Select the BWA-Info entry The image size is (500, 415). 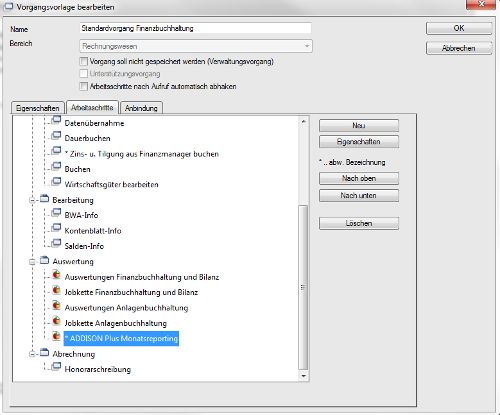click(x=81, y=215)
